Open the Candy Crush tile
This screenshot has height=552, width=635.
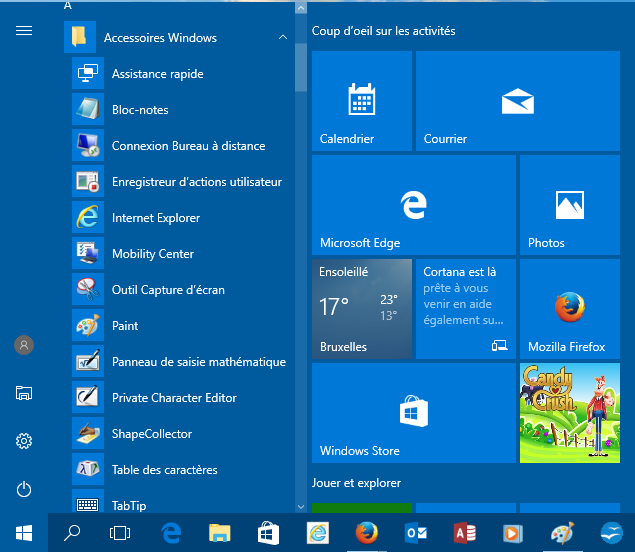568,413
